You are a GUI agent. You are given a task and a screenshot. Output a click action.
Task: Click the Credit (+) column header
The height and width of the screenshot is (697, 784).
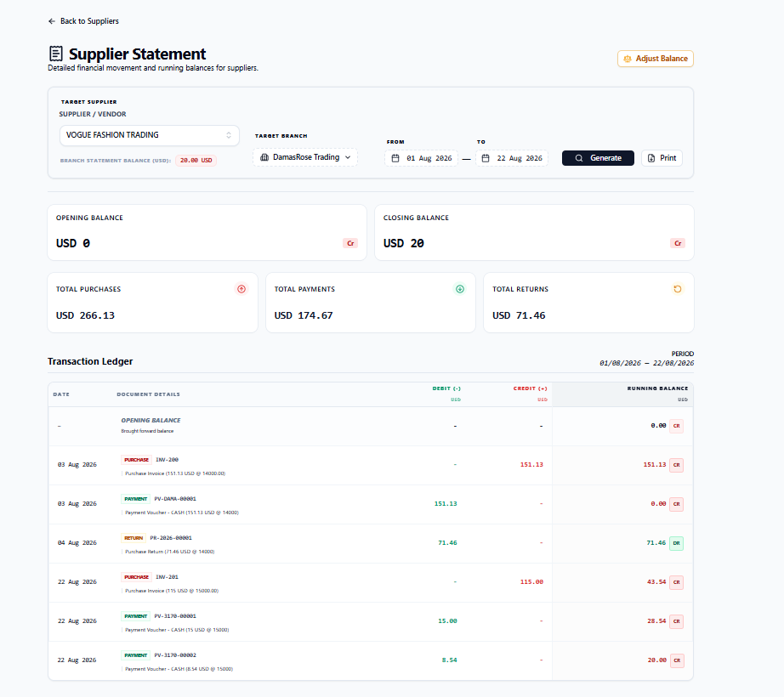tap(530, 388)
